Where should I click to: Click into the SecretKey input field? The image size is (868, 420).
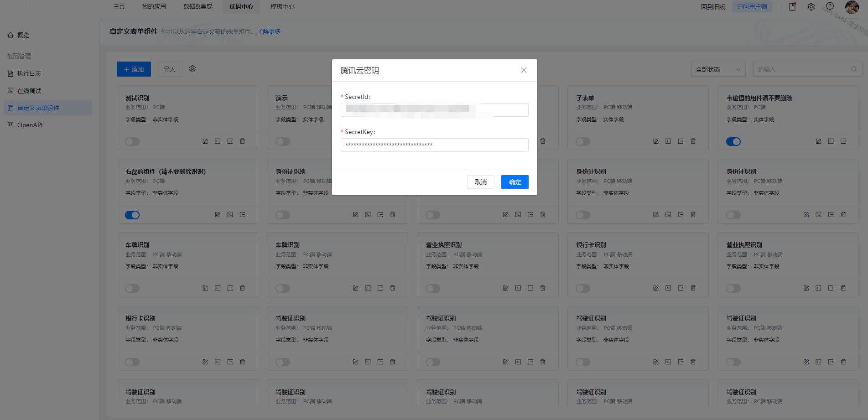(x=434, y=145)
